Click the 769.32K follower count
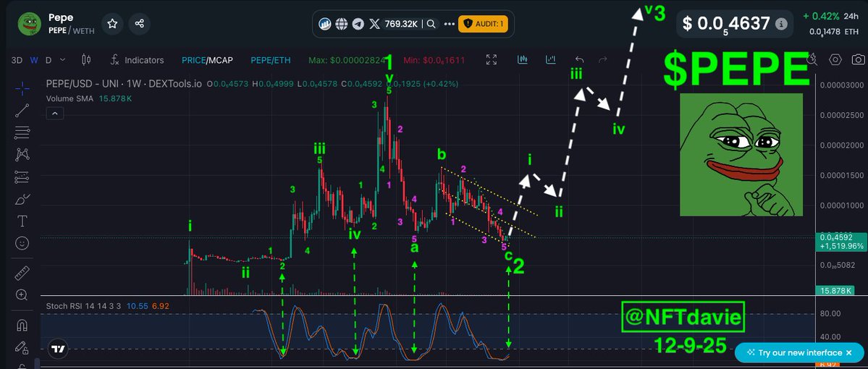This screenshot has height=369, width=868. [401, 24]
